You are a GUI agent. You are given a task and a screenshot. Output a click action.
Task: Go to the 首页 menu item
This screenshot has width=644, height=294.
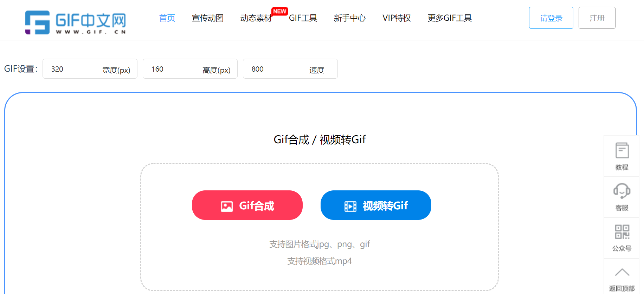[x=167, y=18]
